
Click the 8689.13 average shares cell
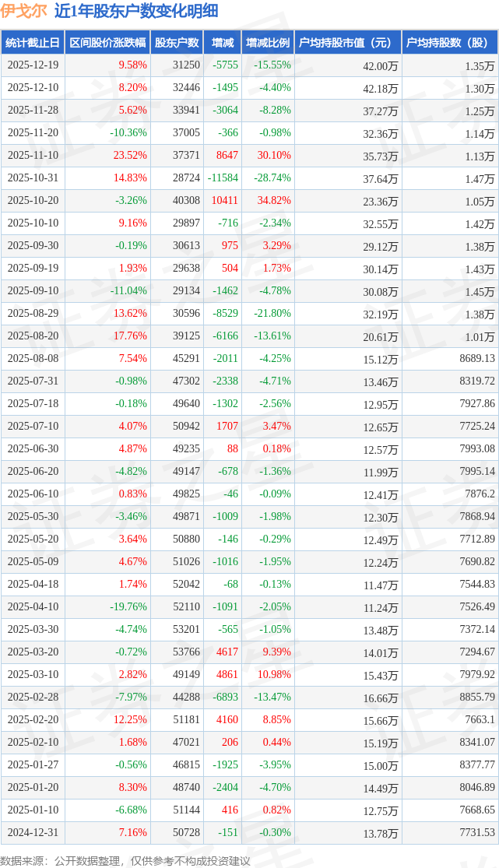[476, 359]
